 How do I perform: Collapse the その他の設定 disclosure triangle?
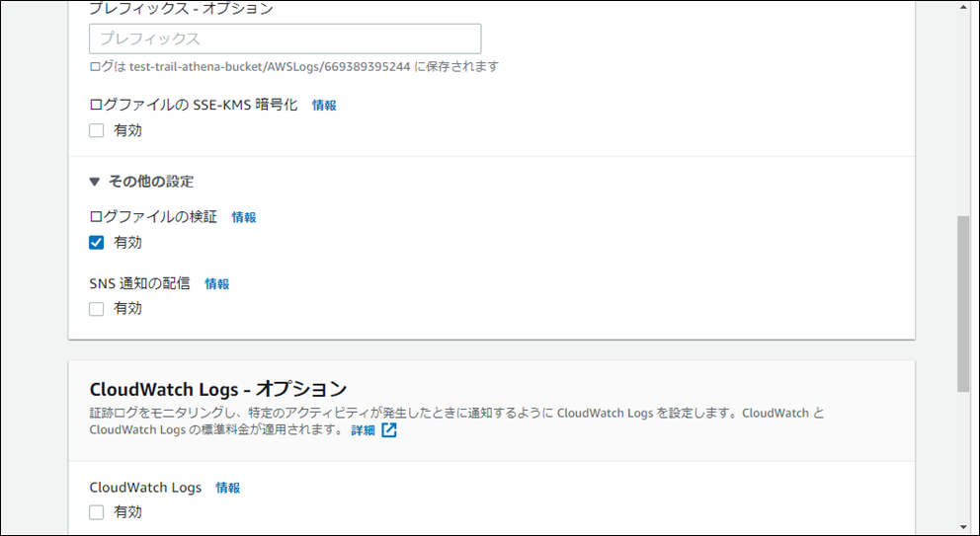click(x=95, y=182)
